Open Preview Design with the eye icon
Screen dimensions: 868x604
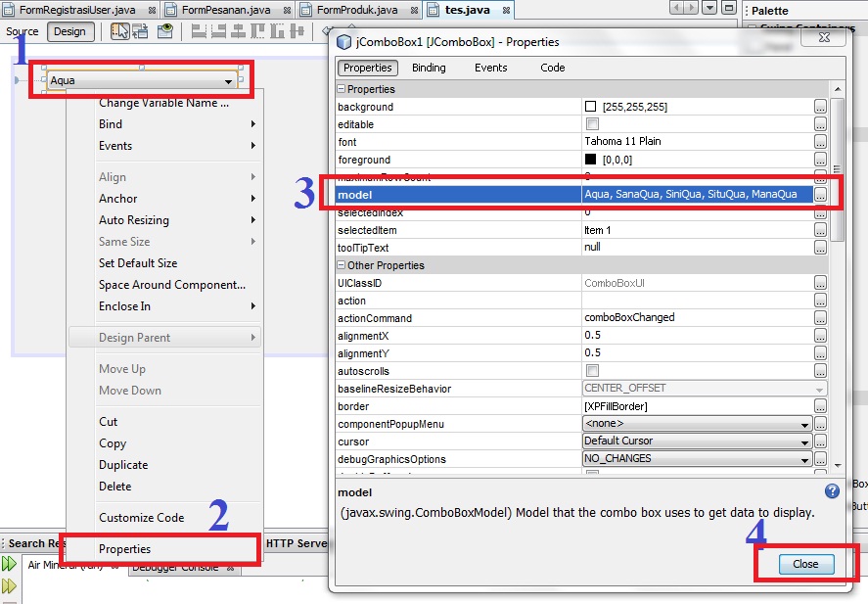tap(163, 30)
